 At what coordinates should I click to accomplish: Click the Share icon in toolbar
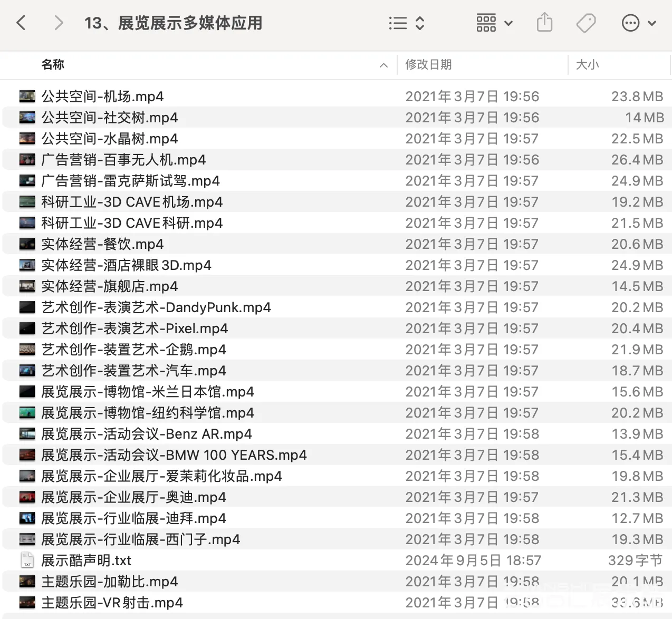544,23
